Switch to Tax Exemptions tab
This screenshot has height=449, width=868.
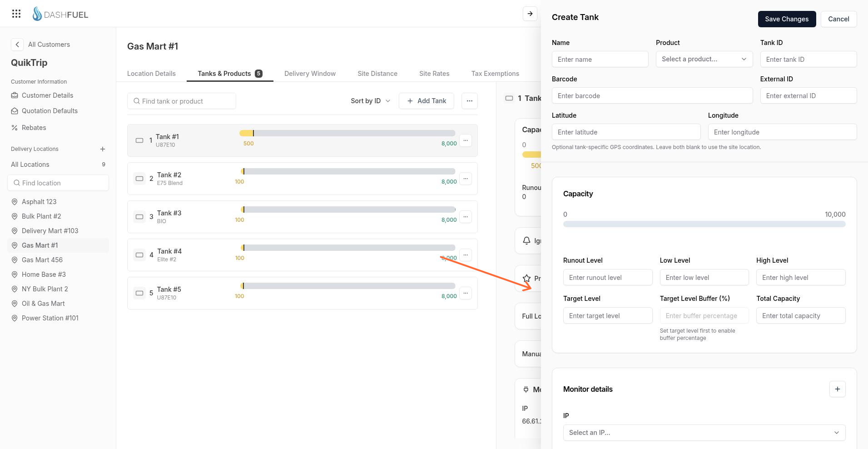pos(495,74)
